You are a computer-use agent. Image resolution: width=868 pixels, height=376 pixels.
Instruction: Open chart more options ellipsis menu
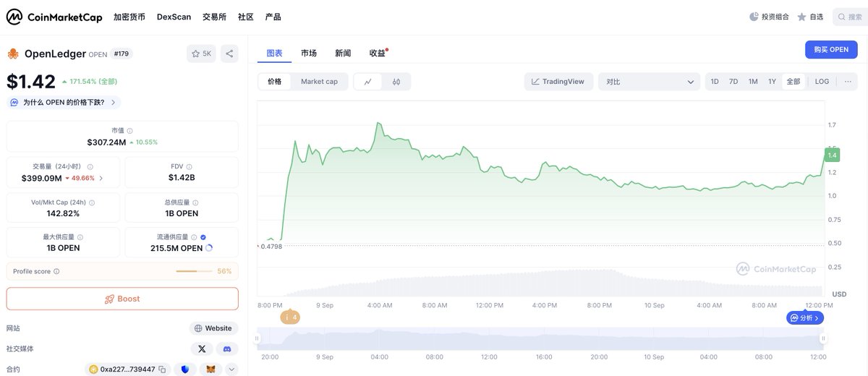point(848,82)
